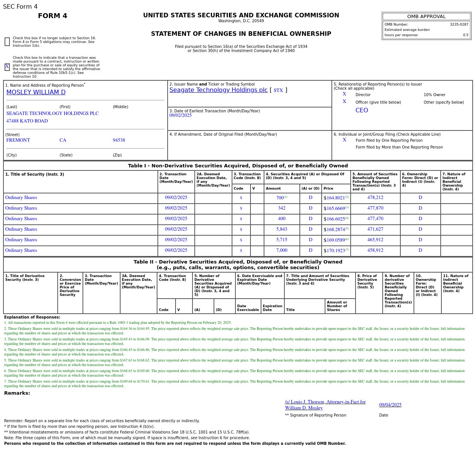The width and height of the screenshot is (476, 455).
Task: Click the 'SEC Form 4' page label
Action: pos(20,7)
